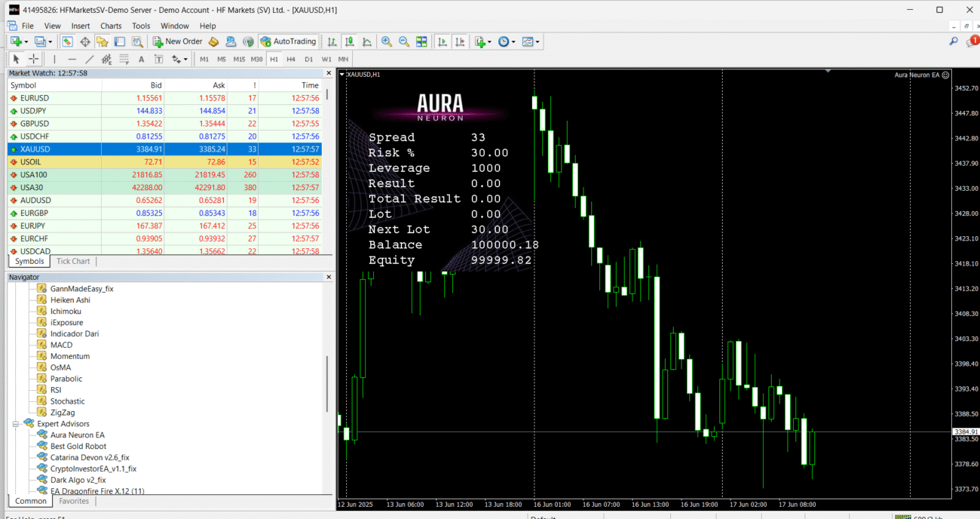Switch to the Favorites tab in Navigator
The height and width of the screenshot is (519, 980).
[x=74, y=501]
